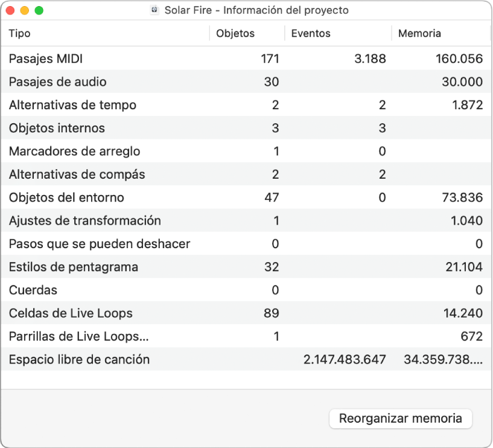Click the Reorganizar memoria button
The height and width of the screenshot is (448, 493).
(400, 418)
